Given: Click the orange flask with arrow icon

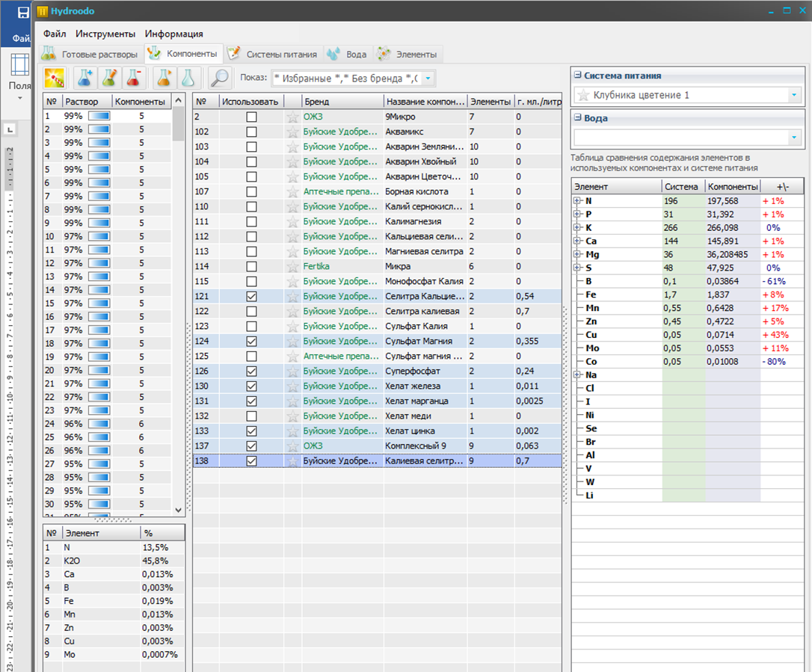Looking at the screenshot, I should click(x=164, y=78).
